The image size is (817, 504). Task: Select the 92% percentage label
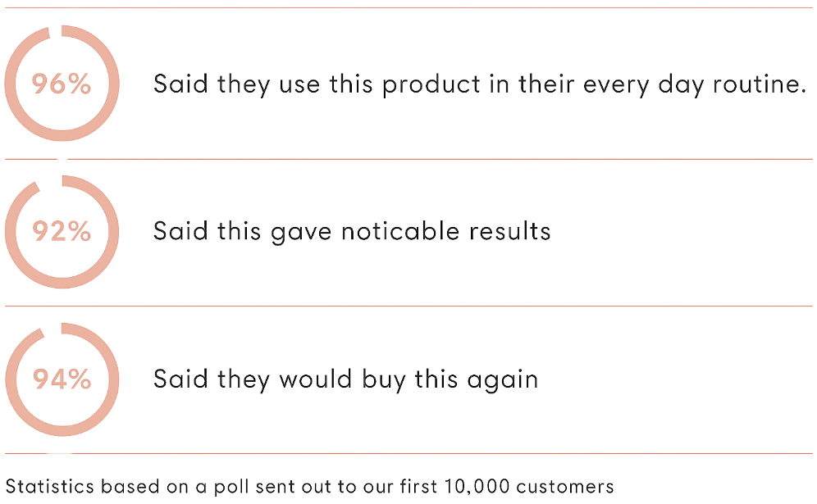coord(62,231)
